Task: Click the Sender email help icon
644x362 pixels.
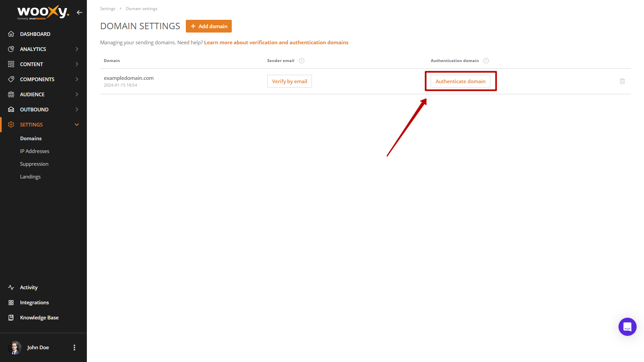Action: tap(302, 61)
